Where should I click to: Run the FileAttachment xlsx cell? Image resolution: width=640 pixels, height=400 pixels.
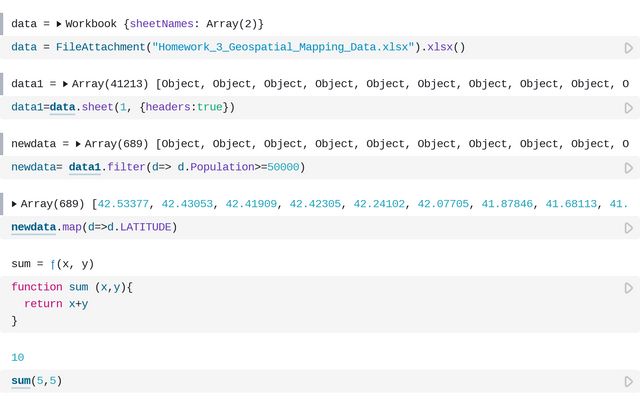click(628, 48)
